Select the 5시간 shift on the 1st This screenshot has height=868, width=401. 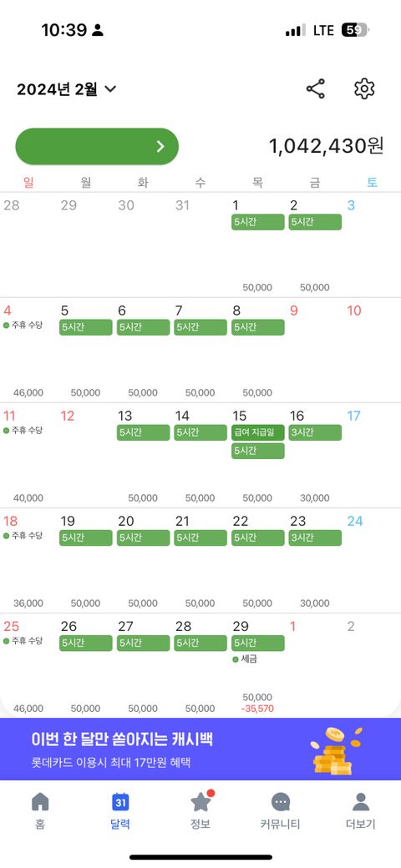click(x=257, y=222)
